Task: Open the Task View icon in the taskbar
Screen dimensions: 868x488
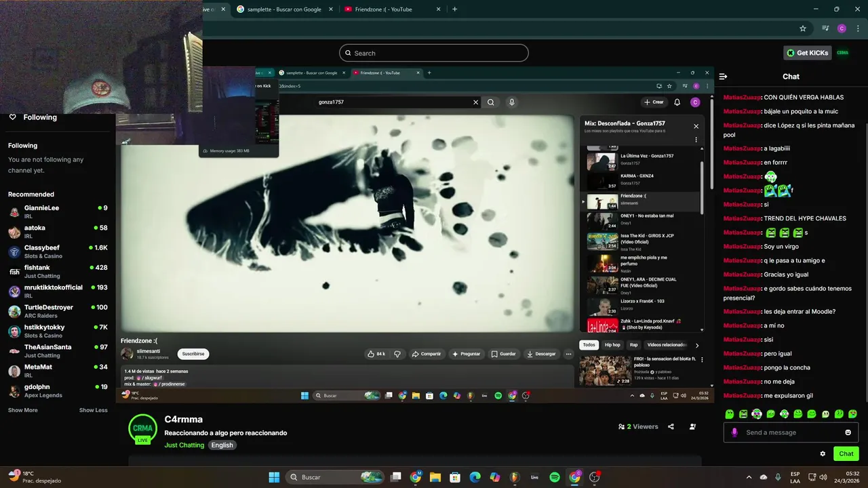Action: (x=396, y=477)
